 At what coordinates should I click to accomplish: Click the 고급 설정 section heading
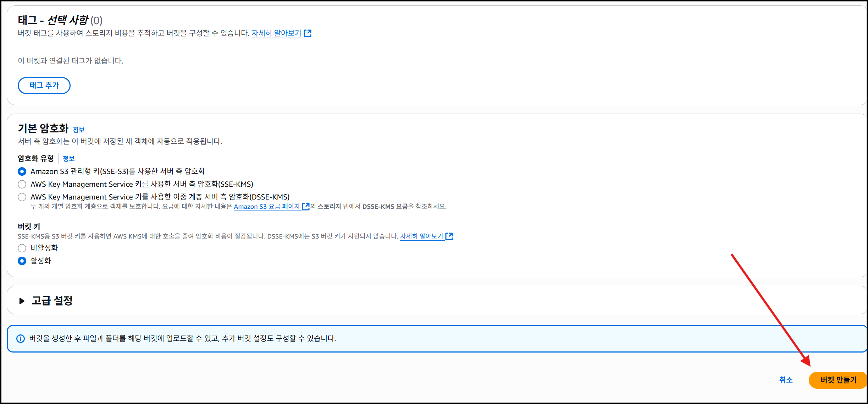tap(52, 301)
